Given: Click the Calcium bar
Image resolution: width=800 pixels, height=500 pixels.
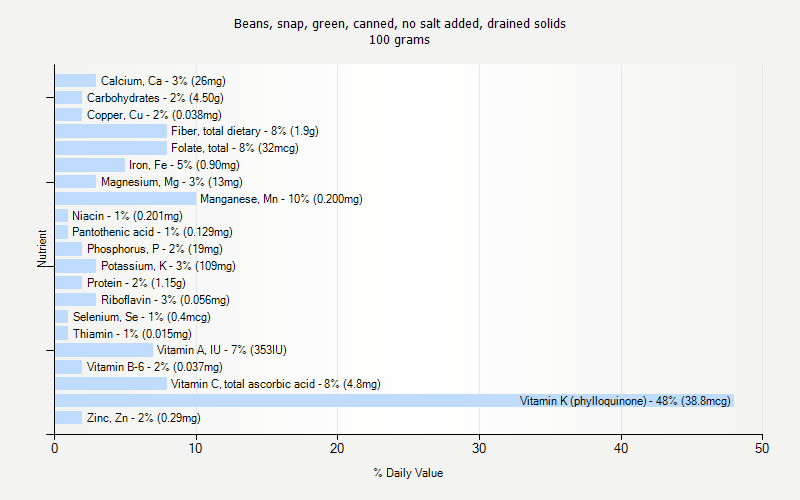Looking at the screenshot, I should pyautogui.click(x=76, y=81).
